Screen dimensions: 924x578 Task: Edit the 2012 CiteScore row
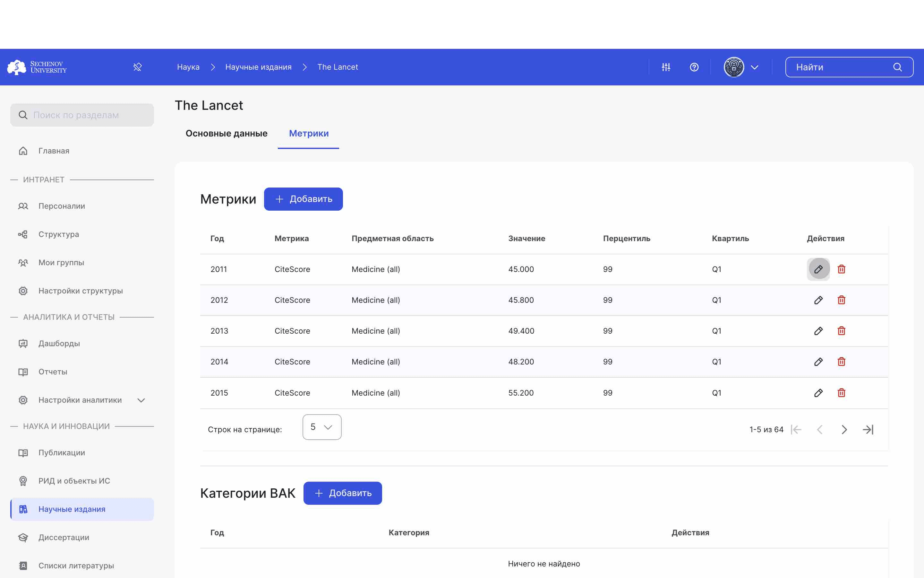coord(818,300)
